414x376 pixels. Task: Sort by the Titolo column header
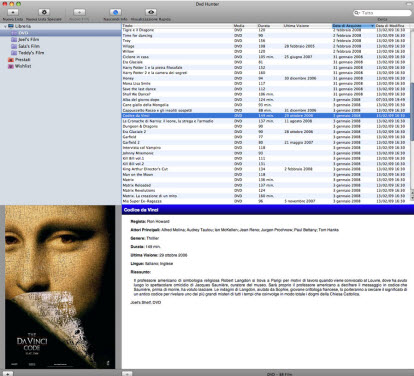177,26
